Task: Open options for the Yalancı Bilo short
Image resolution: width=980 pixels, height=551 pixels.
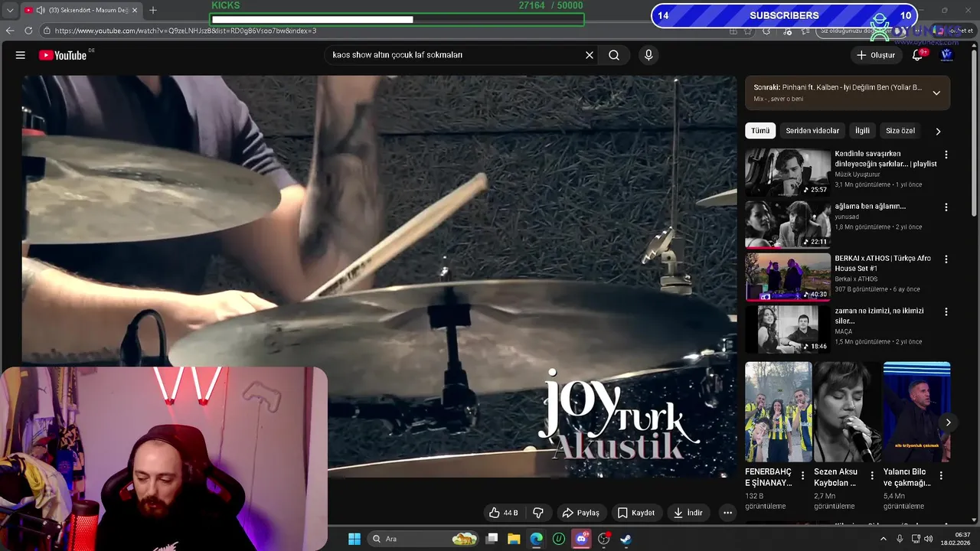Action: point(941,476)
